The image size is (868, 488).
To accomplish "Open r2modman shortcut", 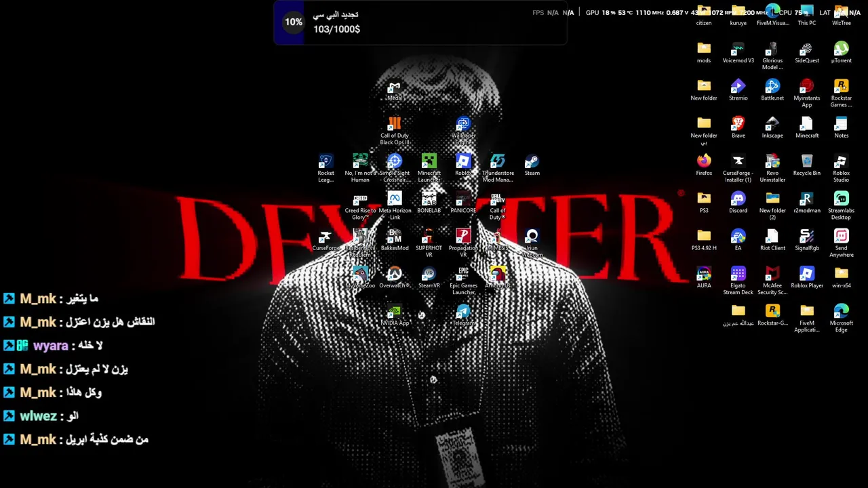I will click(807, 203).
